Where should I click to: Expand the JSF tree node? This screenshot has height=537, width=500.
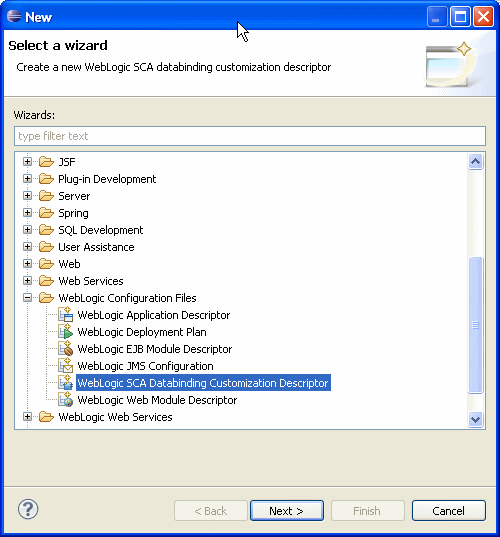point(27,161)
